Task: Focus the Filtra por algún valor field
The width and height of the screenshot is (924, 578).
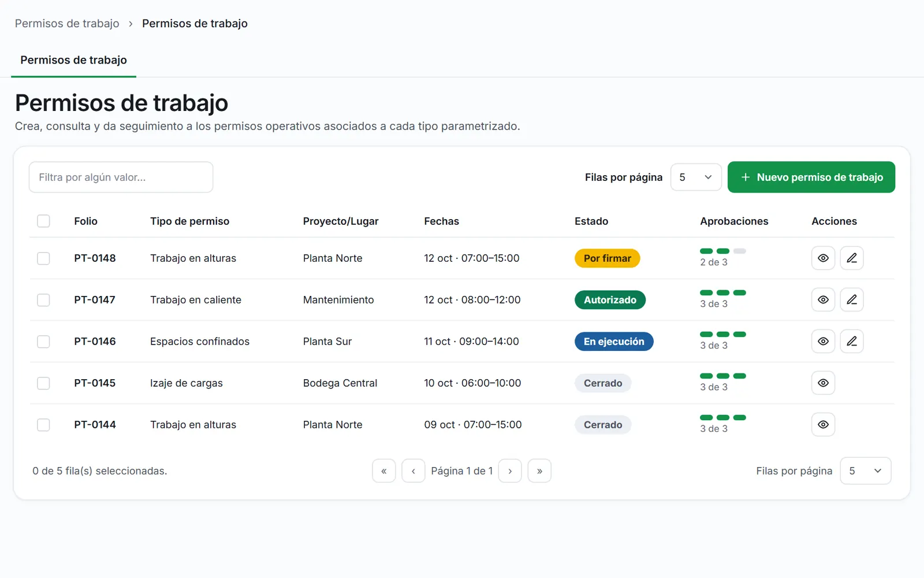Action: pyautogui.click(x=121, y=177)
